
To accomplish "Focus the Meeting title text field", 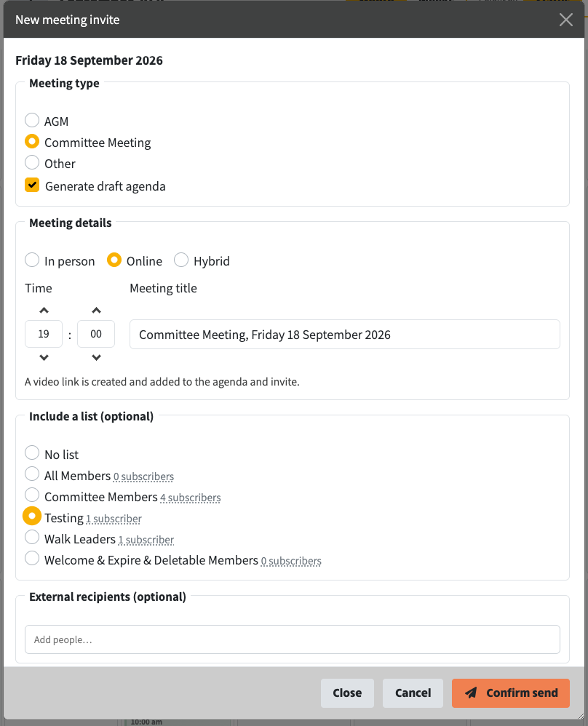I will tap(345, 335).
